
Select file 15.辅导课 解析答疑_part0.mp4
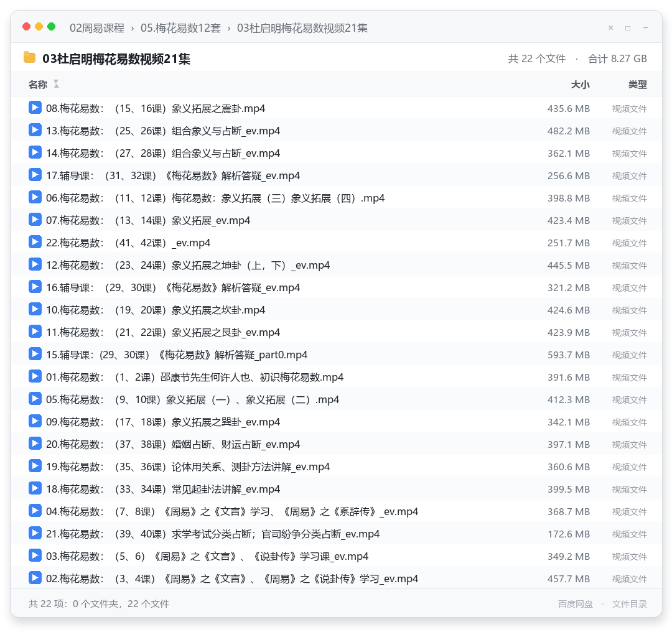pos(177,355)
